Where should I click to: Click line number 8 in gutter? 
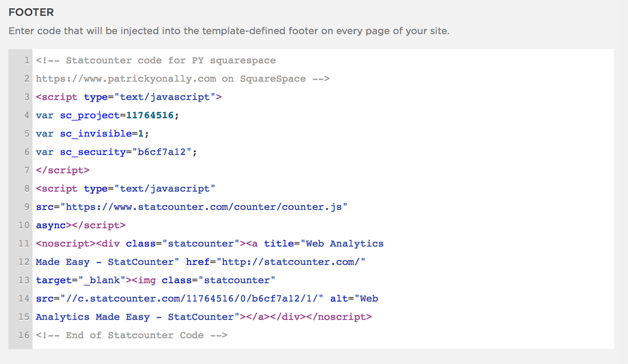click(x=27, y=189)
